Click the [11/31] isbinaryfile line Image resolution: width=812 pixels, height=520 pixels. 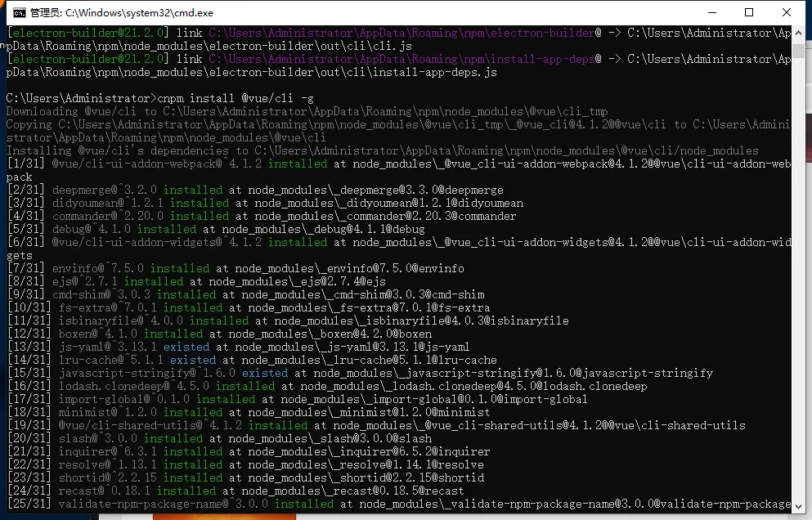tap(287, 321)
